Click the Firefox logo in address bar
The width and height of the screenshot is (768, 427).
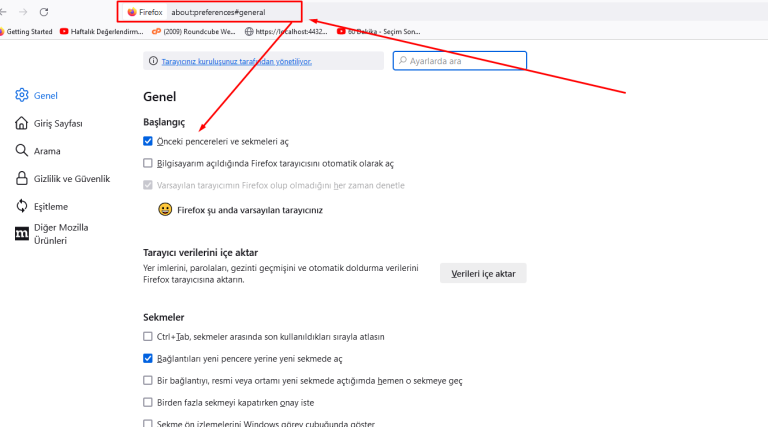(x=132, y=12)
